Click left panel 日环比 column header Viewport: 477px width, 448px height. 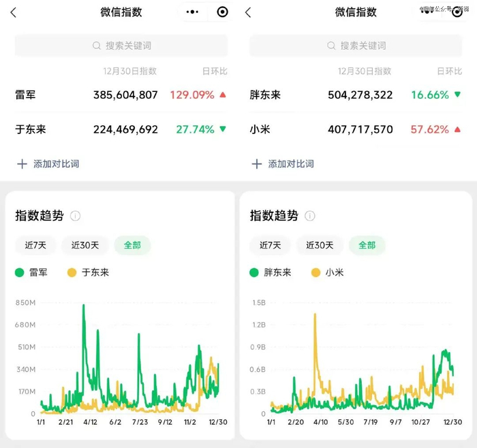[x=215, y=71]
